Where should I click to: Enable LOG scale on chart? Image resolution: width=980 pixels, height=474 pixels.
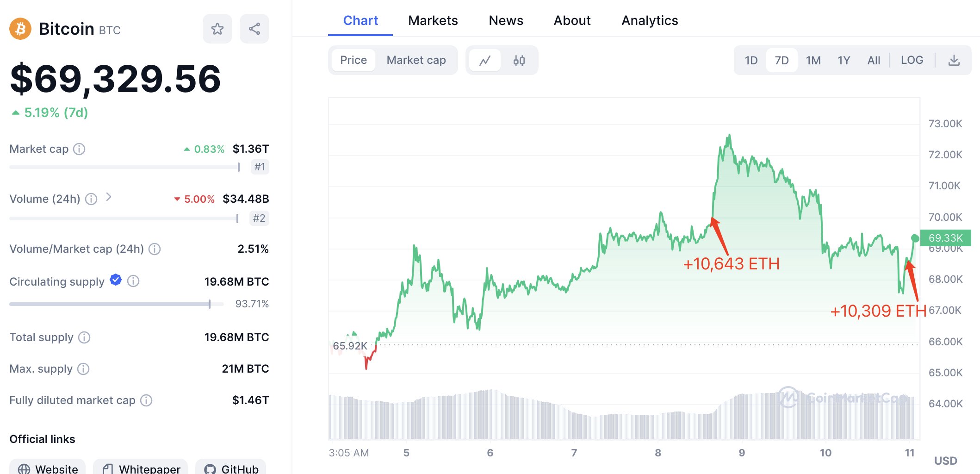click(912, 60)
